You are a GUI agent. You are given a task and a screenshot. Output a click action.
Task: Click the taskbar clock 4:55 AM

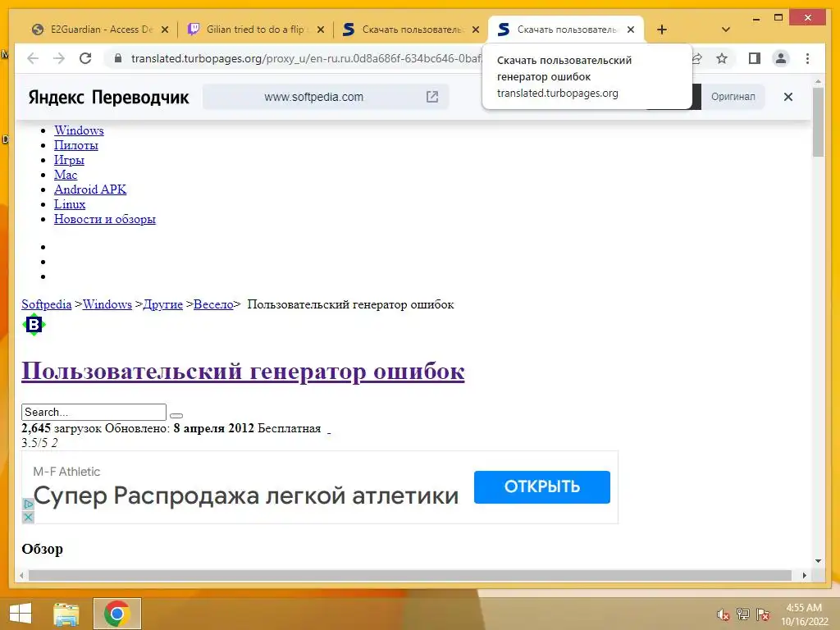tap(804, 608)
